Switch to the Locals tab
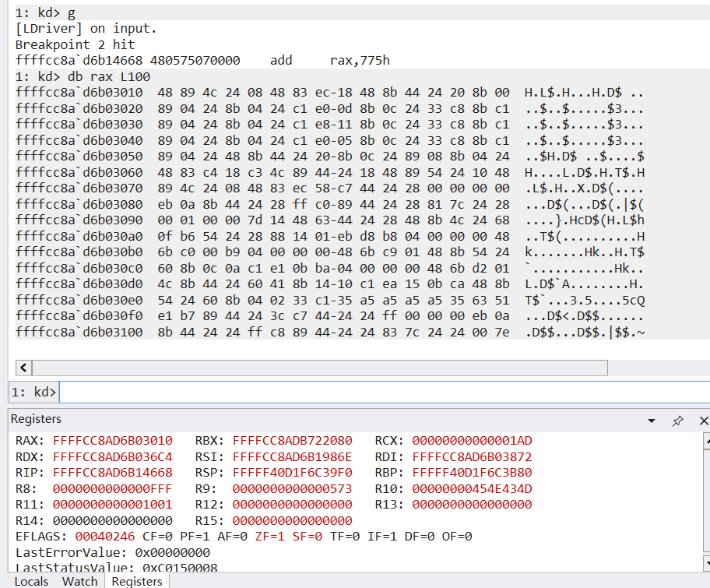 point(31,581)
